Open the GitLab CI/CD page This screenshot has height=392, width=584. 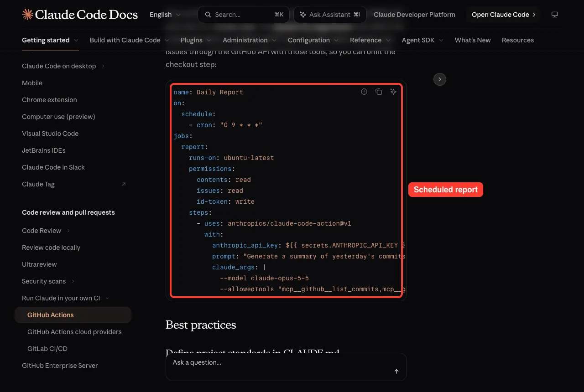[47, 349]
